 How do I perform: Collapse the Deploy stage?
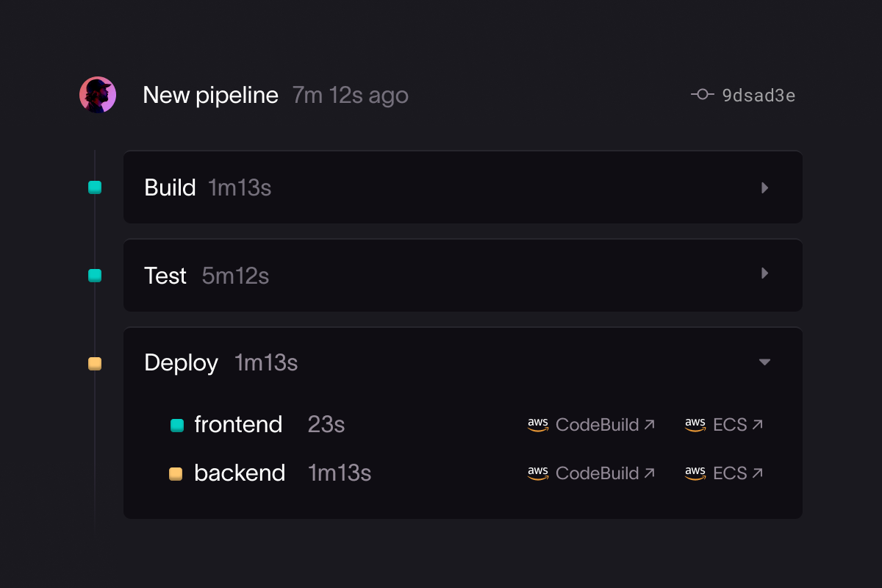pyautogui.click(x=764, y=362)
